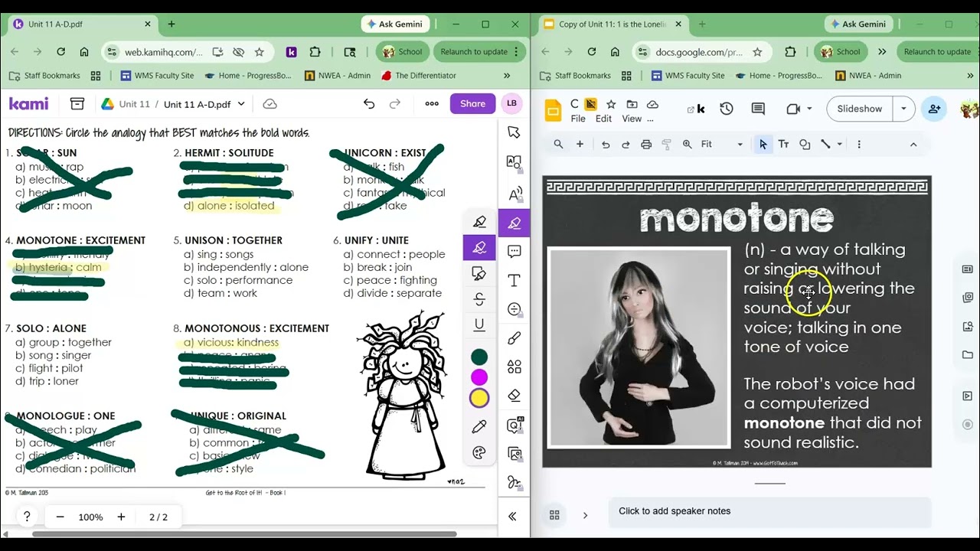Open Google Slides version history icon
This screenshot has height=551, width=980.
click(x=727, y=109)
